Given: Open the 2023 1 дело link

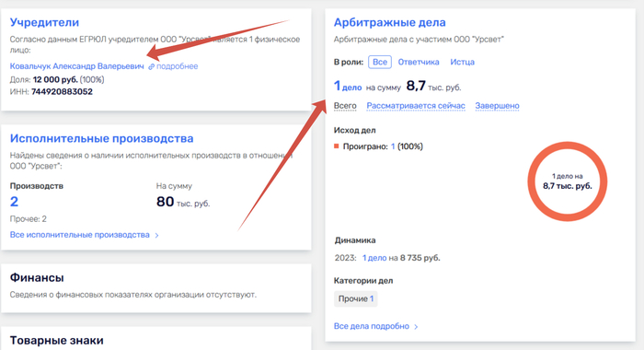Looking at the screenshot, I should [374, 258].
